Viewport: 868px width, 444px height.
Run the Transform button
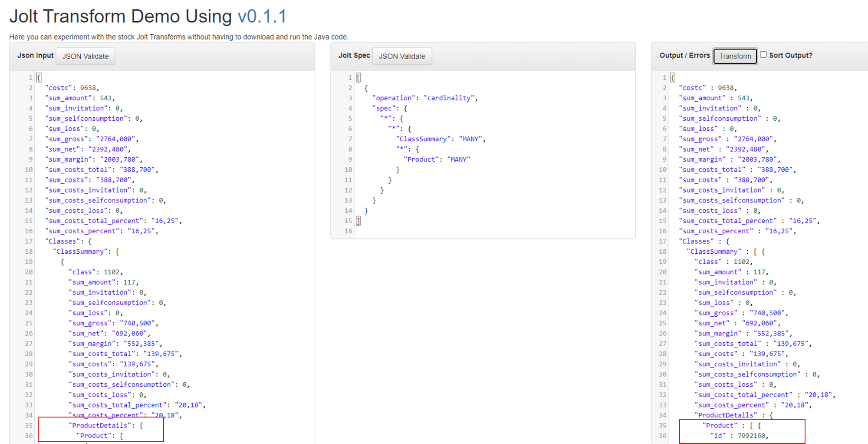(735, 56)
